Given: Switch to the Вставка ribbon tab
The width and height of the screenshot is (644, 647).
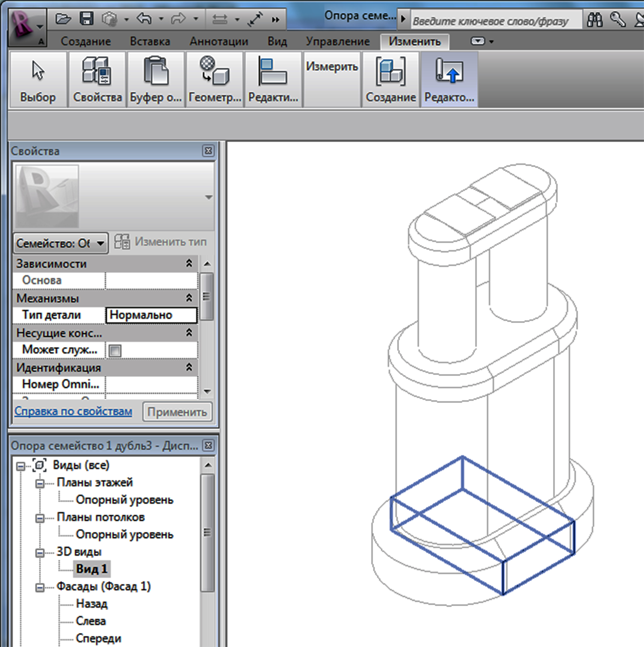Looking at the screenshot, I should tap(150, 42).
